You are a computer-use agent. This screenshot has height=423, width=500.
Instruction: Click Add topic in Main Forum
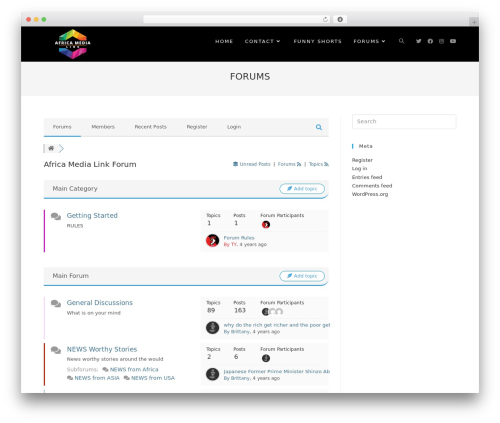[x=302, y=276]
